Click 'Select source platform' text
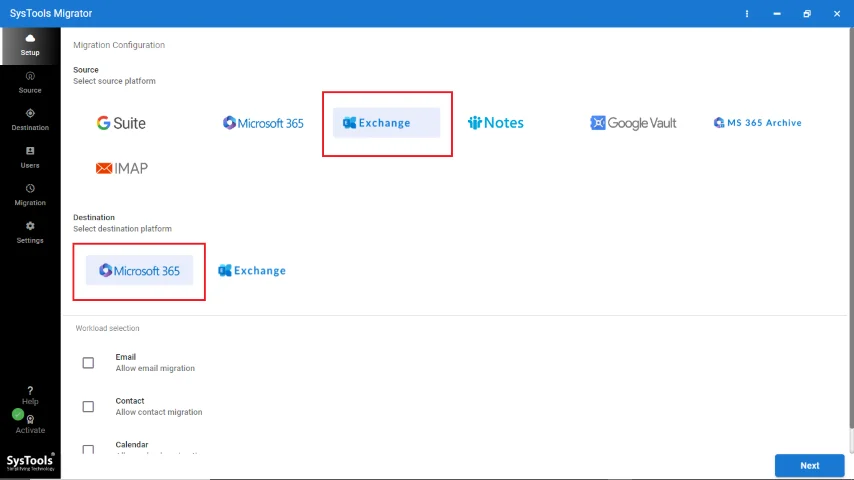 point(114,81)
